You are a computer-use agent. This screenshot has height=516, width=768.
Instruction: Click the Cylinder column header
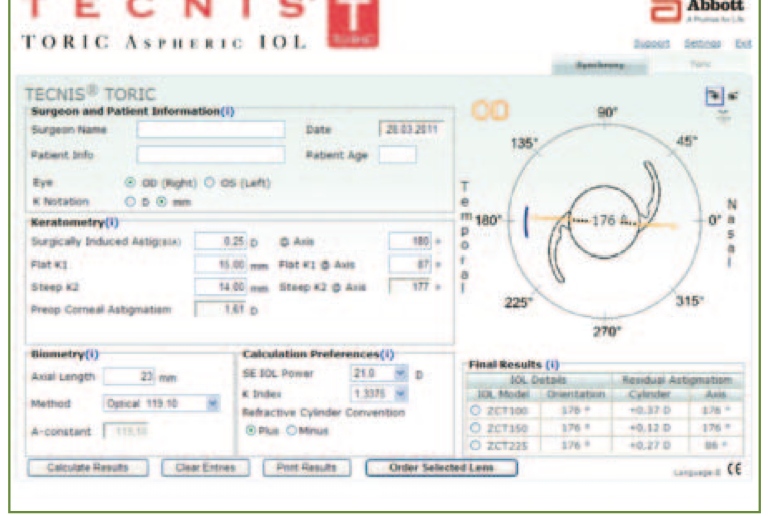[x=649, y=394]
